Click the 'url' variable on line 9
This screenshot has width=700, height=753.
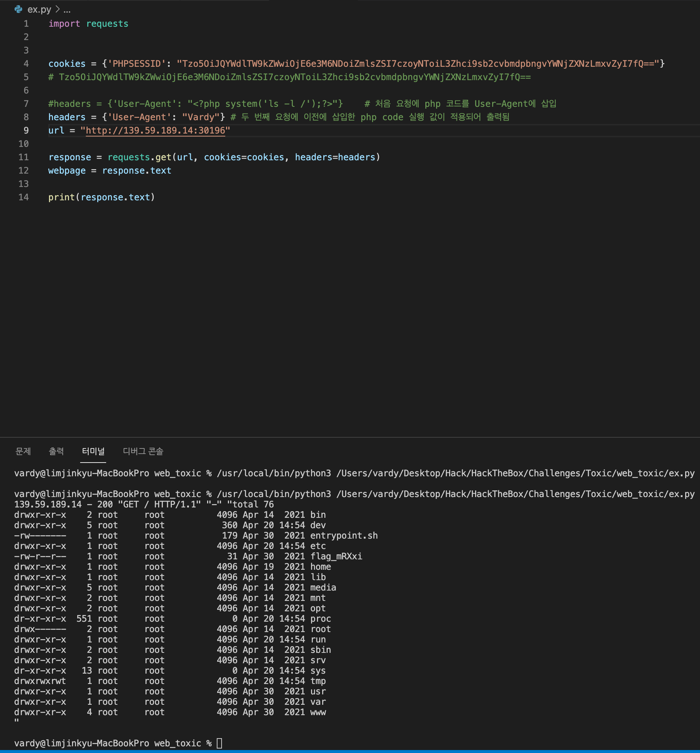[56, 130]
